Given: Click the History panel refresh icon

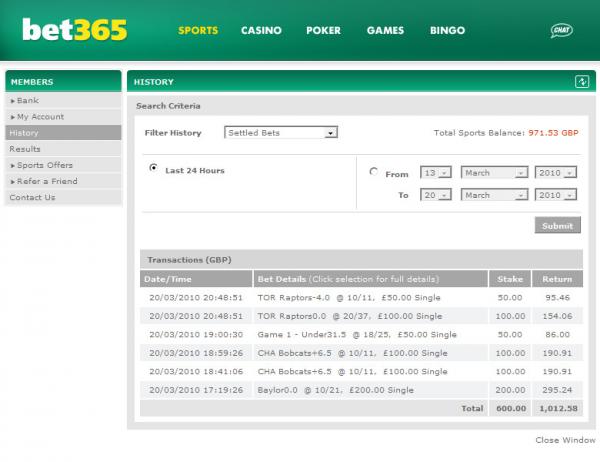Looking at the screenshot, I should pos(581,81).
